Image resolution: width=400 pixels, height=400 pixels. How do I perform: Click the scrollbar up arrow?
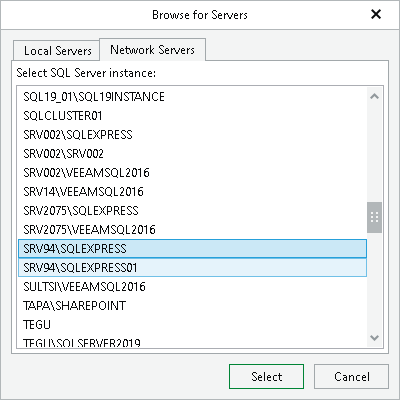click(x=374, y=97)
